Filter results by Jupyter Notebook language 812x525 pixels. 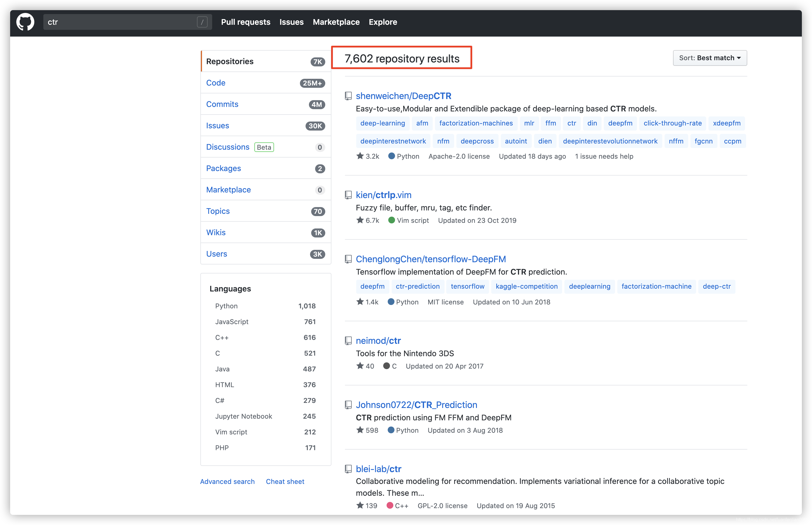pyautogui.click(x=265, y=416)
